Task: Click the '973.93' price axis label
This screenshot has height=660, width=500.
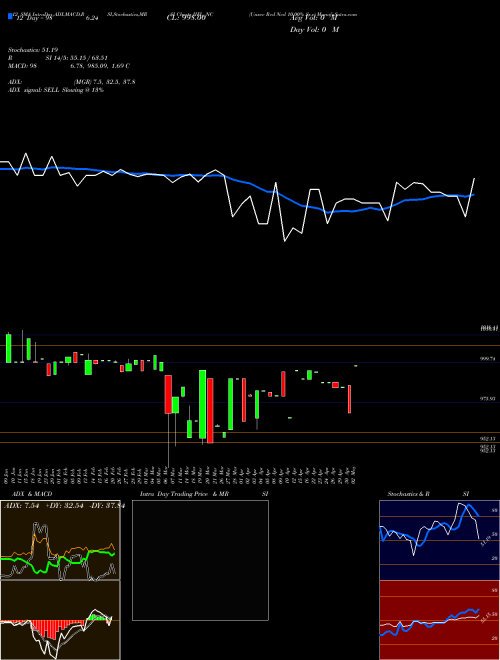Action: pyautogui.click(x=487, y=398)
